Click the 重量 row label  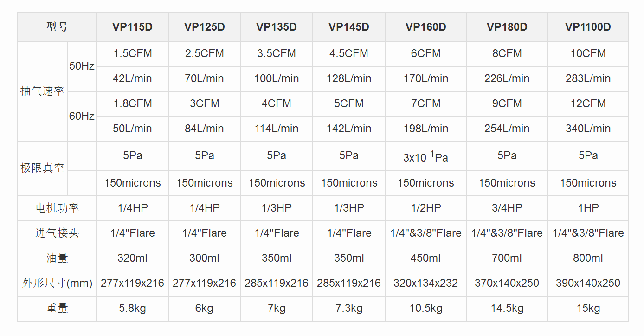(57, 308)
